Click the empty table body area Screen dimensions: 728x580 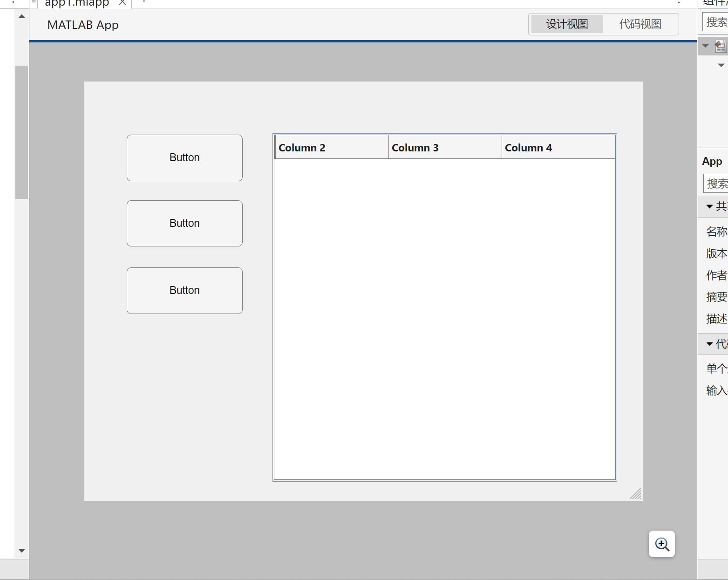(445, 319)
